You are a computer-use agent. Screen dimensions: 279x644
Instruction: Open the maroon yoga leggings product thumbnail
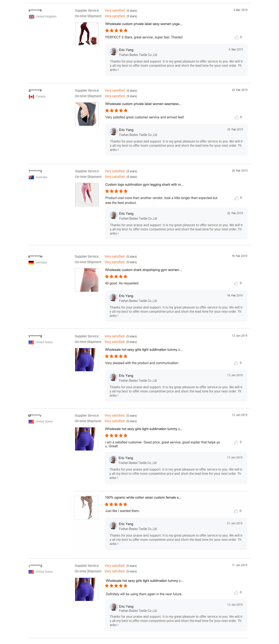tap(87, 34)
